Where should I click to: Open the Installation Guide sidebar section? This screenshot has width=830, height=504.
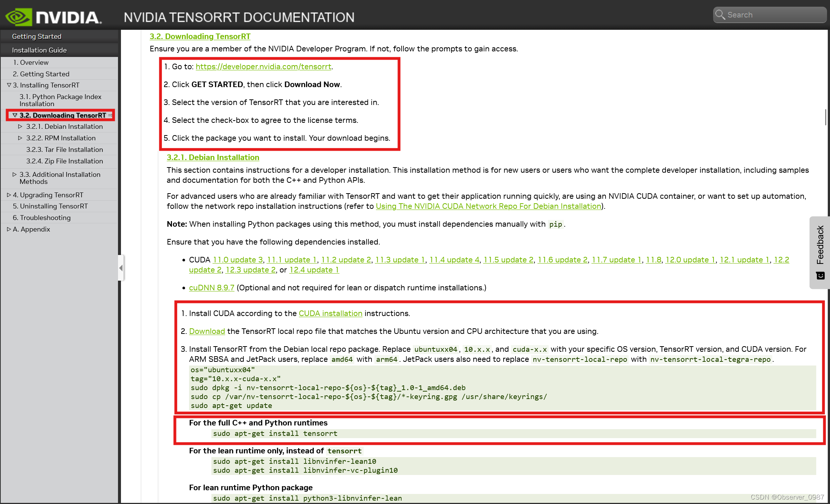tap(39, 50)
